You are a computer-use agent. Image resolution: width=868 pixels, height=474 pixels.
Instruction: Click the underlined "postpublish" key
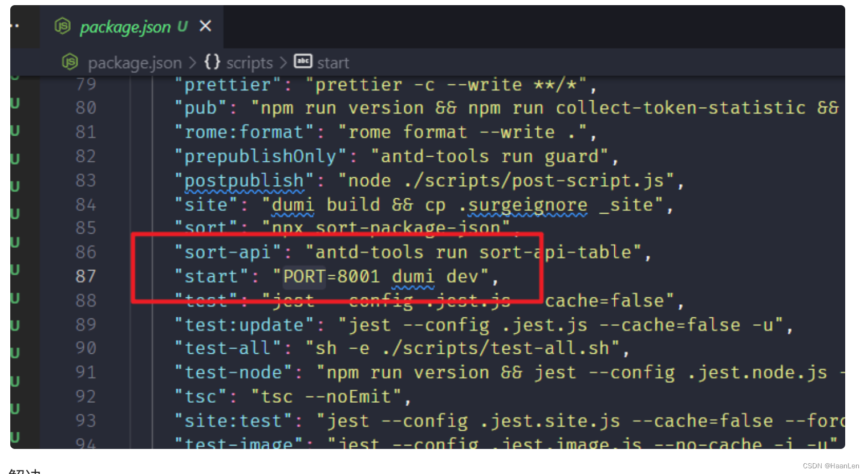tap(244, 181)
